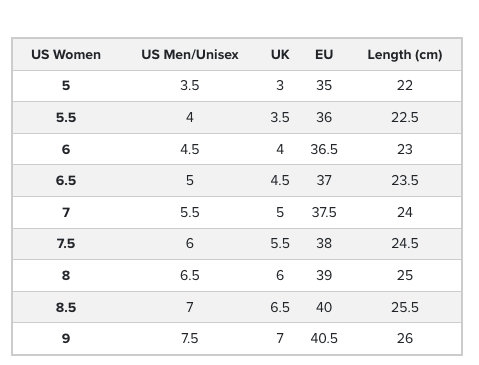Select US Women size 5 cell

click(66, 86)
